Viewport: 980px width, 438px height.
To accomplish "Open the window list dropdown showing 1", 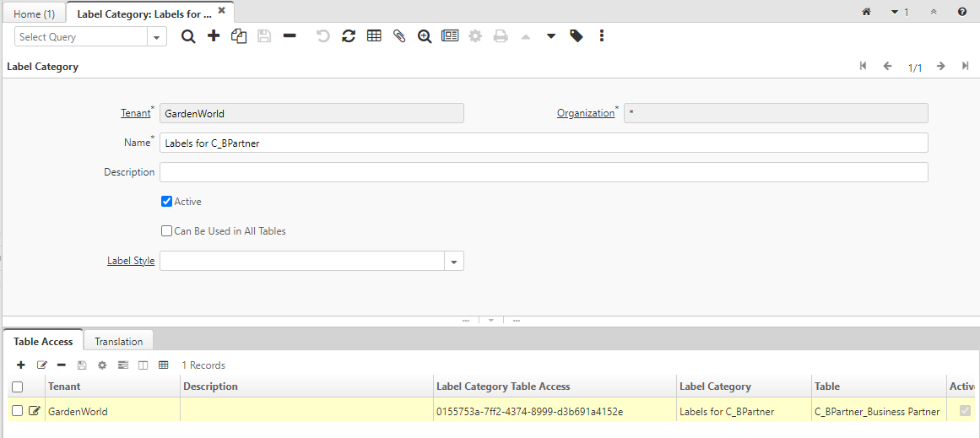I will point(900,11).
